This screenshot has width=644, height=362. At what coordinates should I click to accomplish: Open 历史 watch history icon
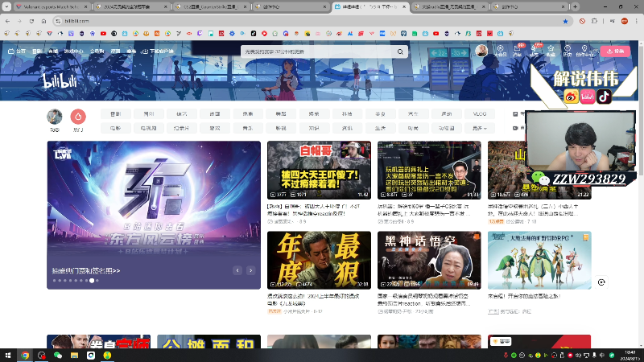click(x=568, y=51)
